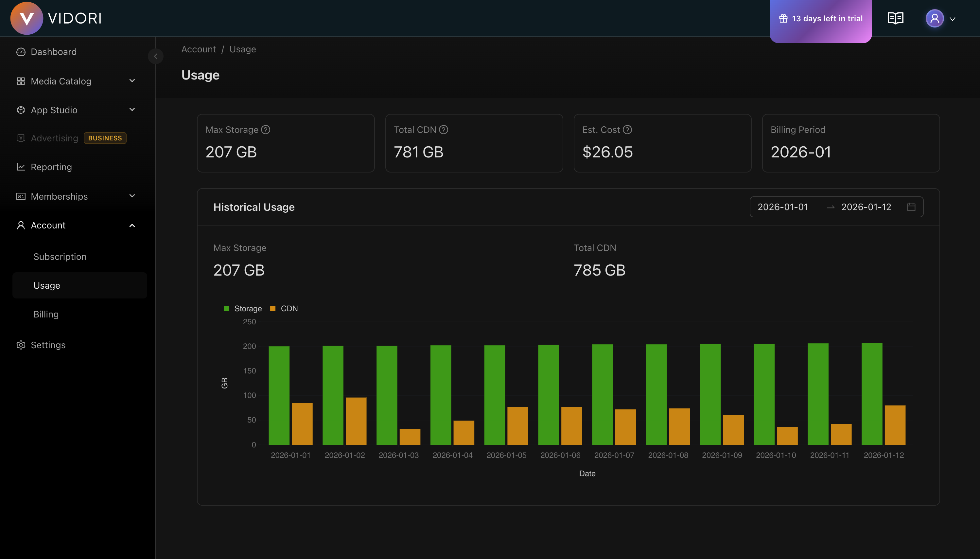Open the documentation book icon in the header
Image resolution: width=980 pixels, height=559 pixels.
tap(896, 18)
